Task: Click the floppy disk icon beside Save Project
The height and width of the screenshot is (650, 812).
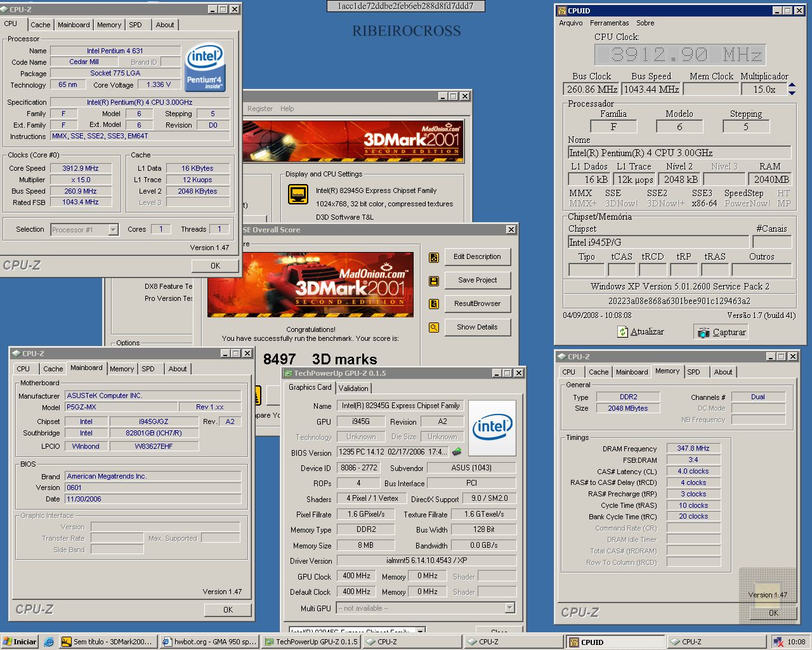Action: click(x=434, y=281)
